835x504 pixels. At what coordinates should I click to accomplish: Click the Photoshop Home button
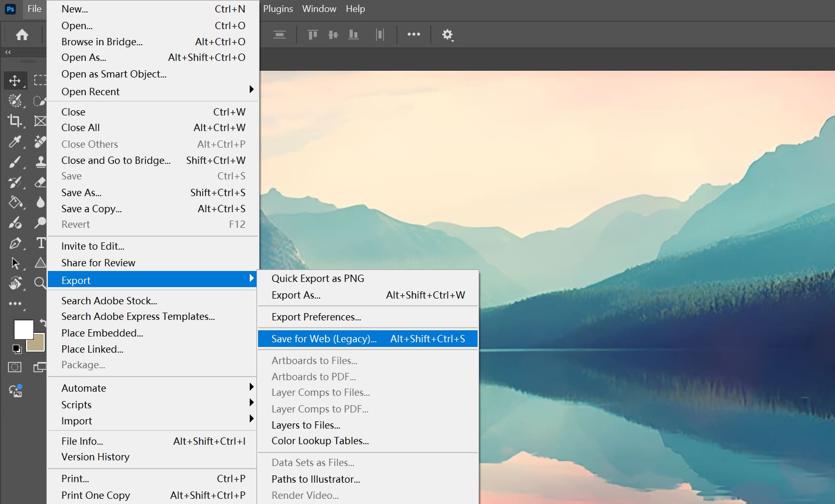click(22, 34)
